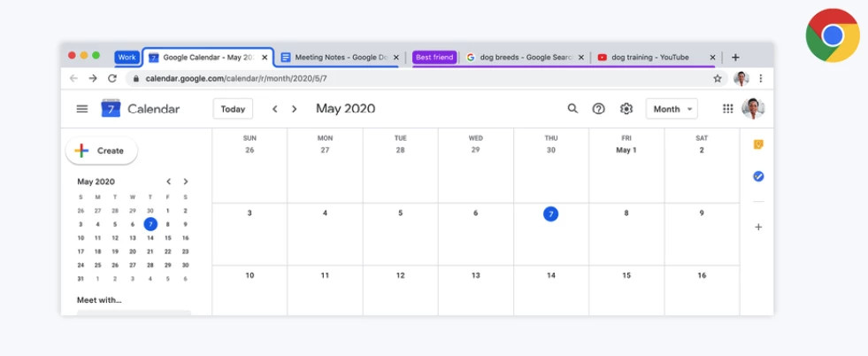Reload the page
868x356 pixels.
[112, 78]
